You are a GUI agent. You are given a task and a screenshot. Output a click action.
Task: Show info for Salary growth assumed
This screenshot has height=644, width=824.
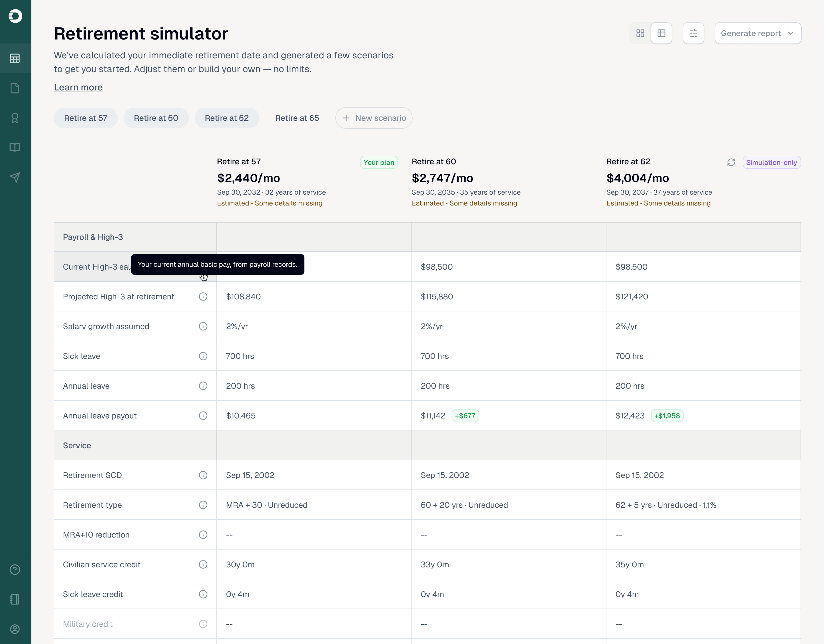click(x=203, y=326)
